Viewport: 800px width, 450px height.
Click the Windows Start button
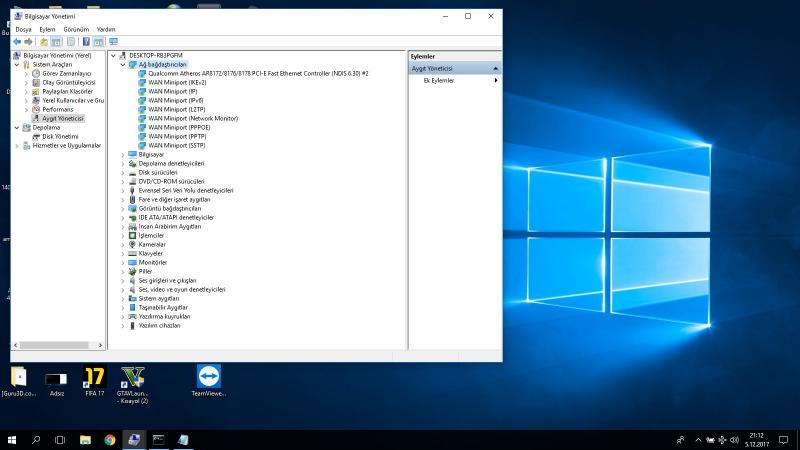[12, 439]
